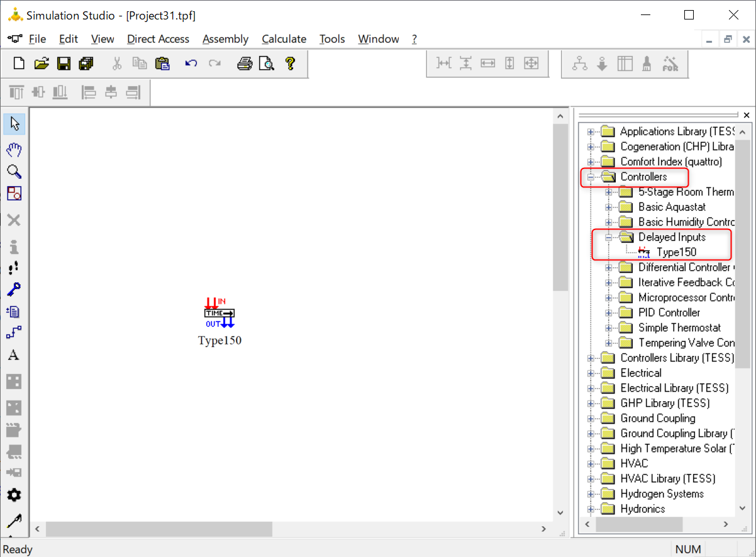756x557 pixels.
Task: Click the canvas vertical scrollbar thumb
Action: click(x=560, y=207)
